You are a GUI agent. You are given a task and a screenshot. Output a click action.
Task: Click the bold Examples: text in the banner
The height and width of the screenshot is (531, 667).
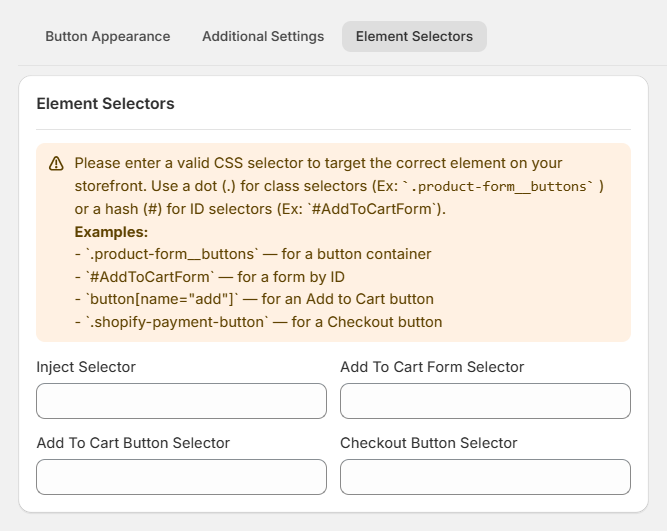point(111,232)
